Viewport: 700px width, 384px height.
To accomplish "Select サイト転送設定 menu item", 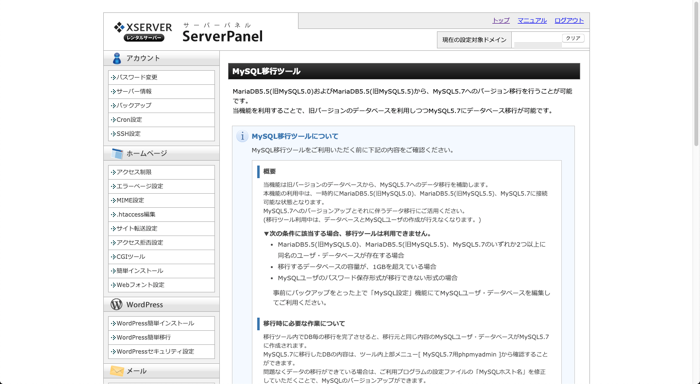I will pos(161,229).
